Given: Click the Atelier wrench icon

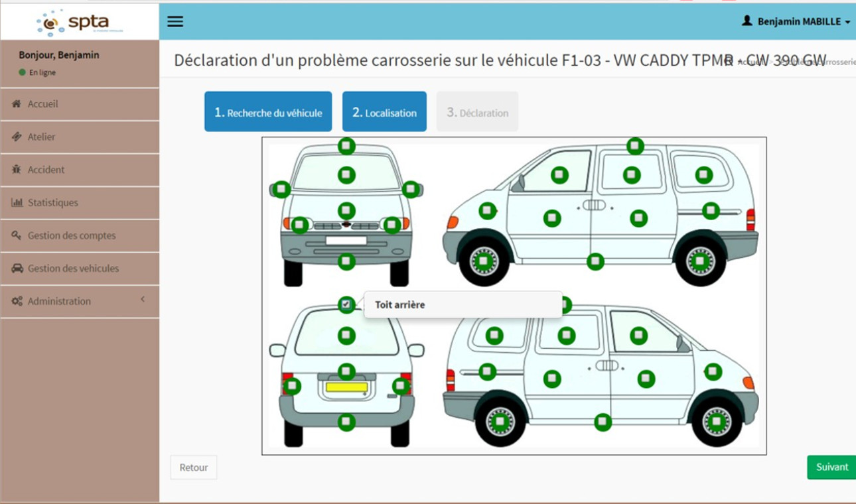Looking at the screenshot, I should coord(17,137).
